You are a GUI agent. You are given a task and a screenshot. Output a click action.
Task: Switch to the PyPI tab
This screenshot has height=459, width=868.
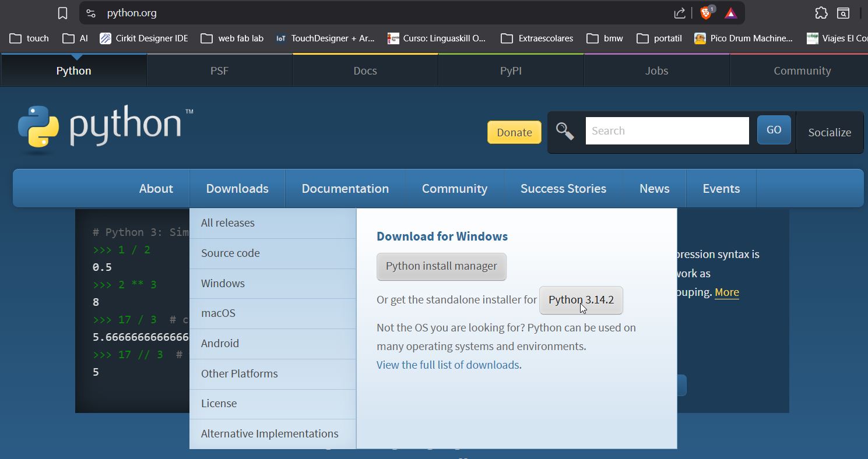coord(511,70)
